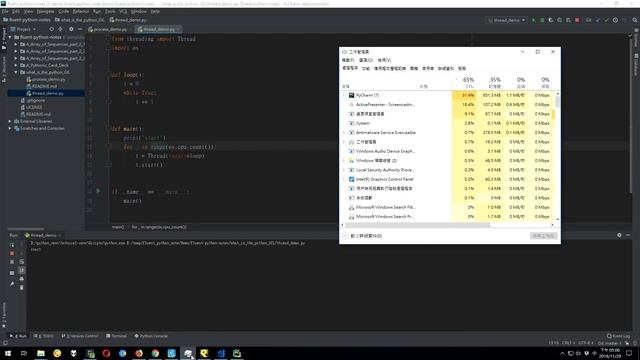The image size is (640, 360).
Task: Open Run panel settings gear
Action: pyautogui.click(x=619, y=235)
